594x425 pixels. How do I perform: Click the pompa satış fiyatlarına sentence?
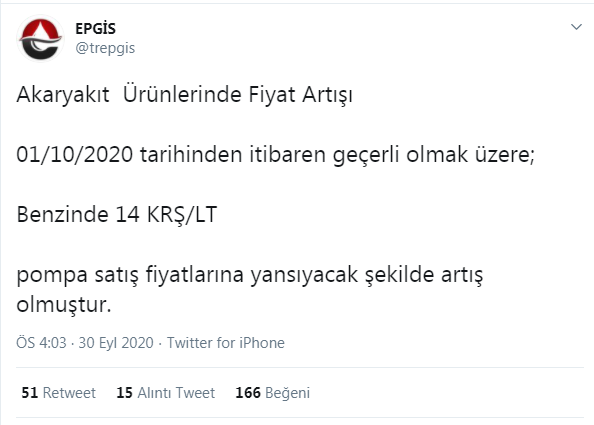250,289
